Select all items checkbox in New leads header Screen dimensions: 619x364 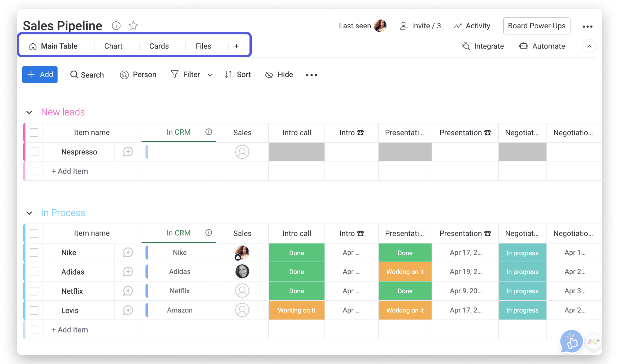pos(34,132)
